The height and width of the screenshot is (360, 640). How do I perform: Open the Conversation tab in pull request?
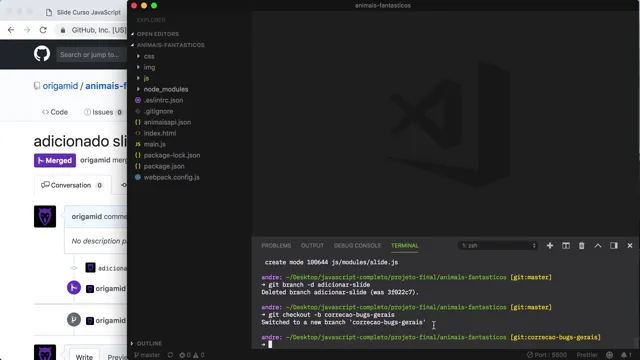tap(72, 185)
